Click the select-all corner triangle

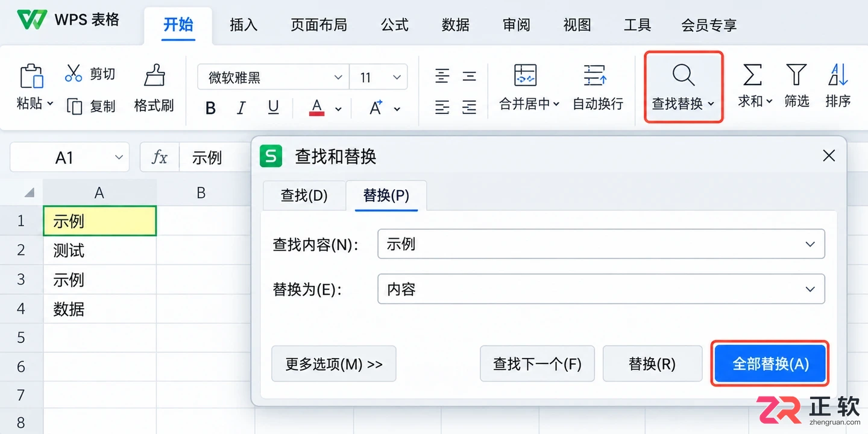click(x=29, y=193)
